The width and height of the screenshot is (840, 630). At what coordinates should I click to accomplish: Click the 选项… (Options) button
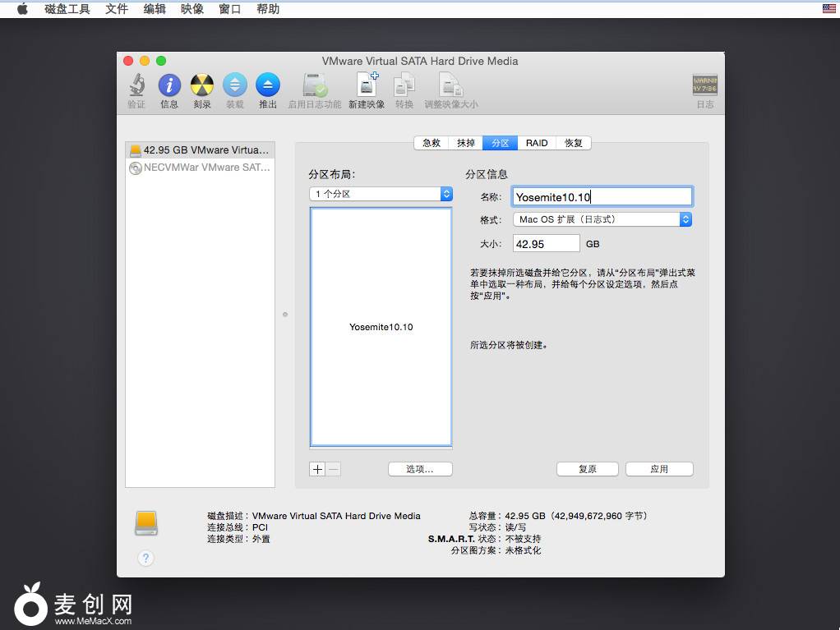[420, 469]
